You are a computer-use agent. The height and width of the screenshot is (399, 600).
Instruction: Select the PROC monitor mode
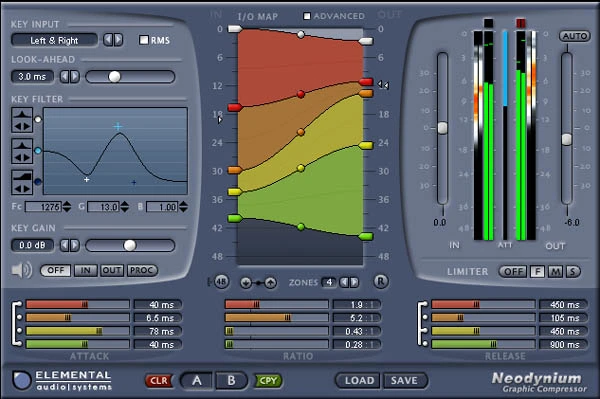(142, 270)
